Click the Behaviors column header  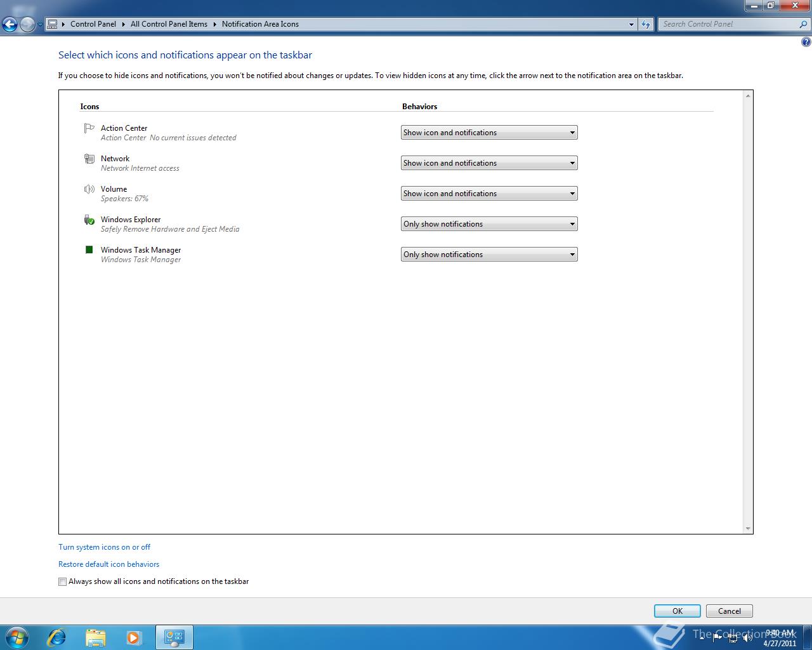point(420,107)
